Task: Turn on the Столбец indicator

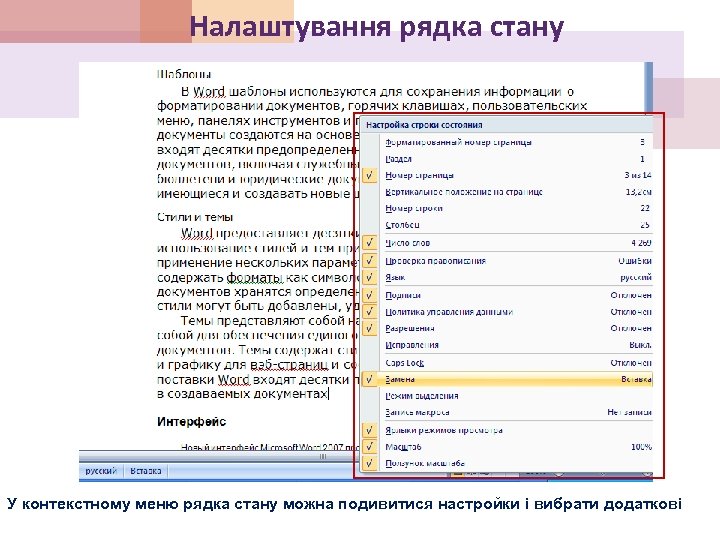Action: (x=507, y=225)
